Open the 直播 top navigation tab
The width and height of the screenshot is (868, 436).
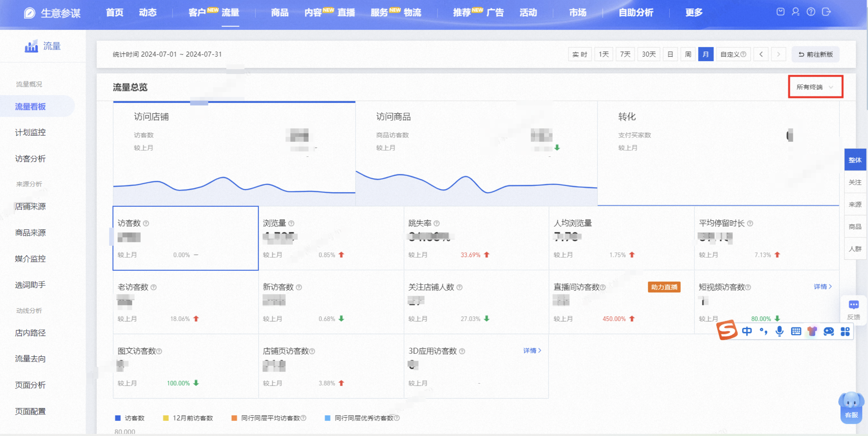[346, 13]
